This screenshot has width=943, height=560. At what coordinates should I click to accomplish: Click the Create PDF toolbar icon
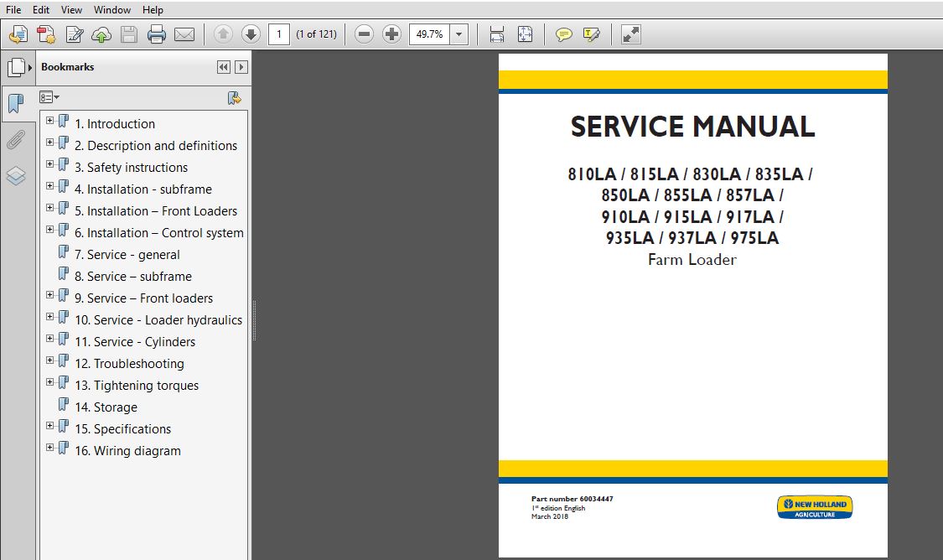click(18, 34)
